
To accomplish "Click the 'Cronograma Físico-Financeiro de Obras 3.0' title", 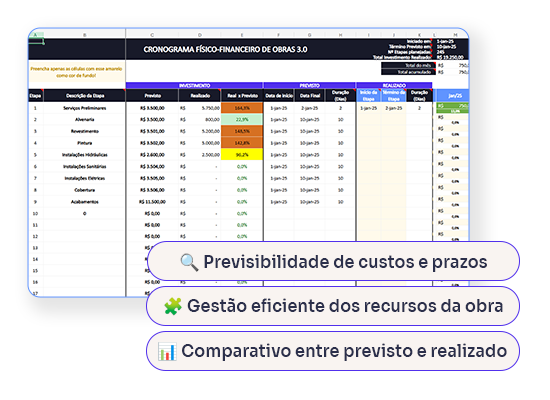I will click(225, 49).
